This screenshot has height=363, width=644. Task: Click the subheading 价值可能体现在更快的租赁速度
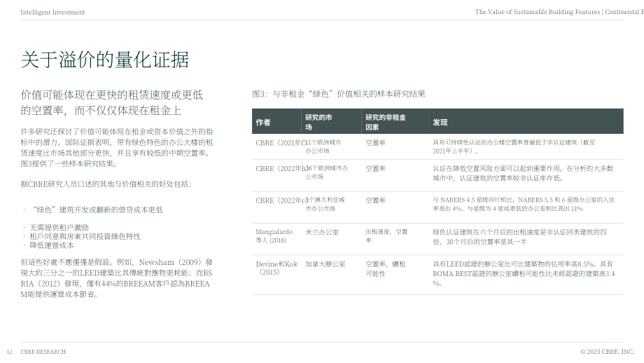tap(112, 103)
